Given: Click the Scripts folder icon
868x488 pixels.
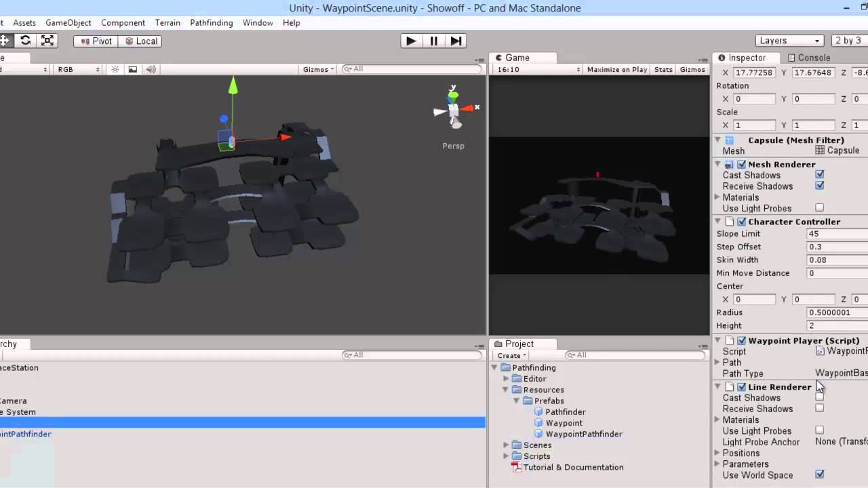Looking at the screenshot, I should click(517, 456).
